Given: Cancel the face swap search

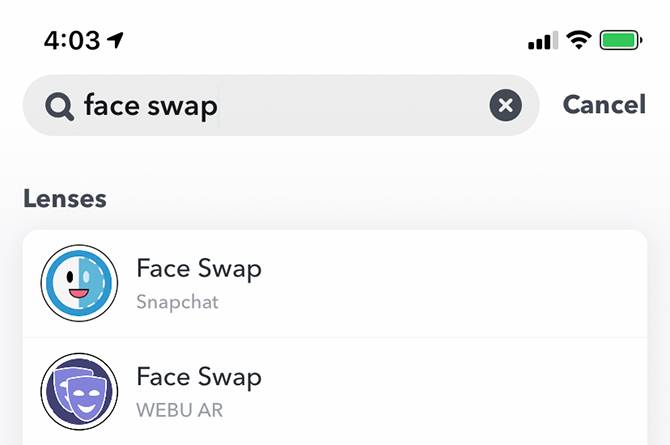Looking at the screenshot, I should click(x=604, y=104).
